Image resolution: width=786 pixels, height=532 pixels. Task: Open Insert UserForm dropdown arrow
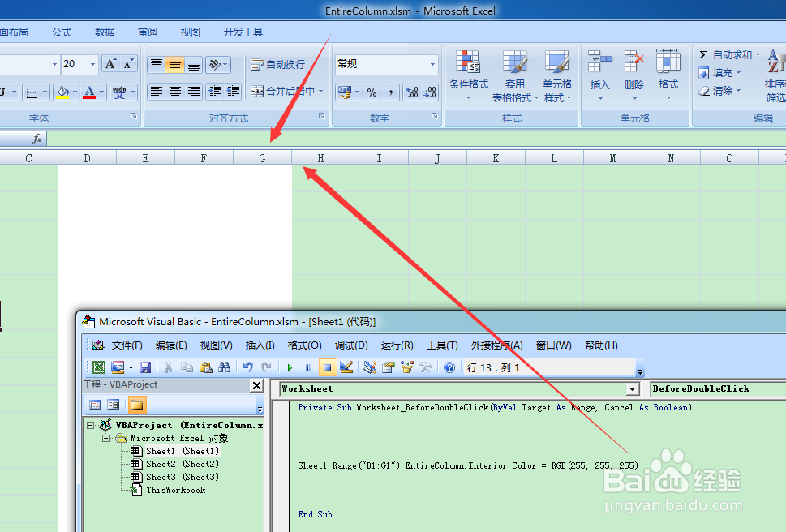(x=131, y=367)
